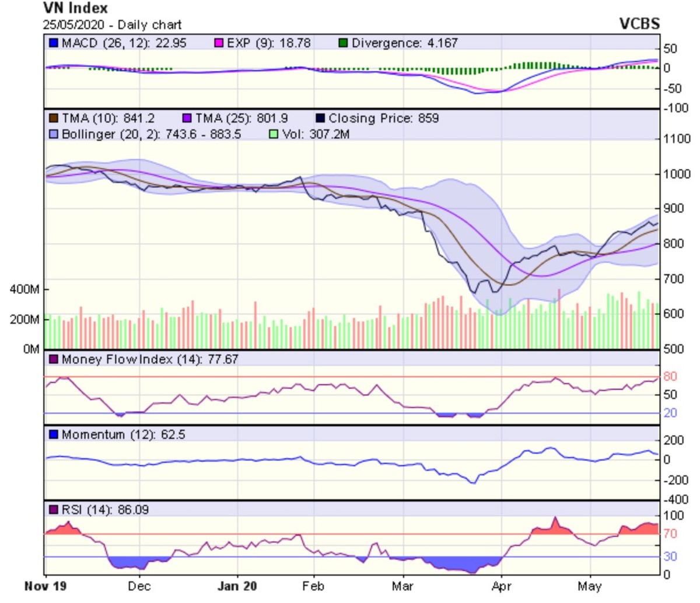Screen dimensions: 700x603
Task: Click the VN Index chart title
Action: pos(75,8)
